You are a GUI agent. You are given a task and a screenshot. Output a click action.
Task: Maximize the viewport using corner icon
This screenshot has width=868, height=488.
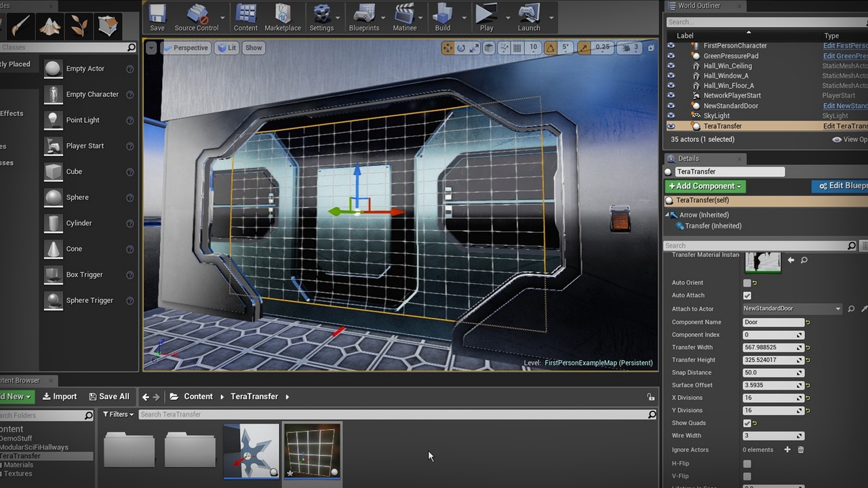[651, 47]
